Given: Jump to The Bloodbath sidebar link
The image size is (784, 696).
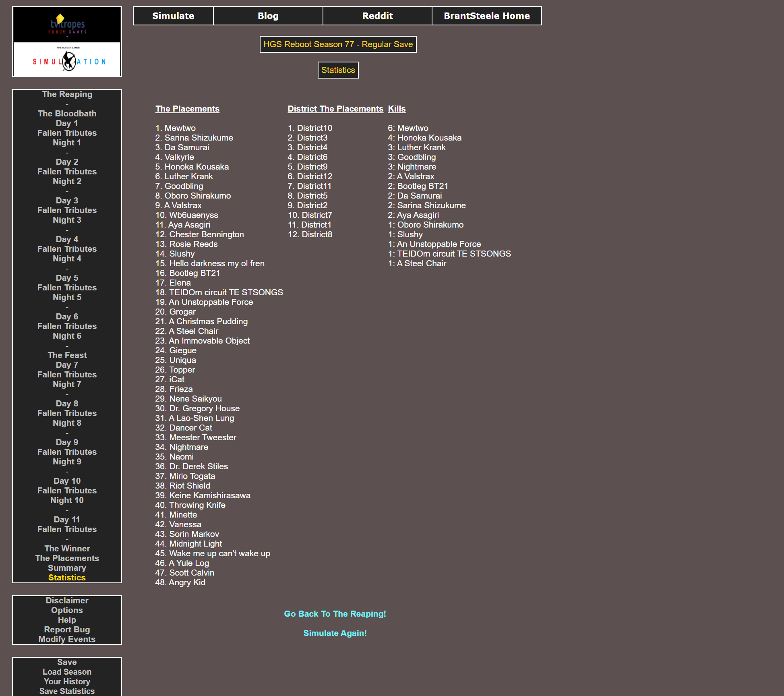Looking at the screenshot, I should 67,114.
